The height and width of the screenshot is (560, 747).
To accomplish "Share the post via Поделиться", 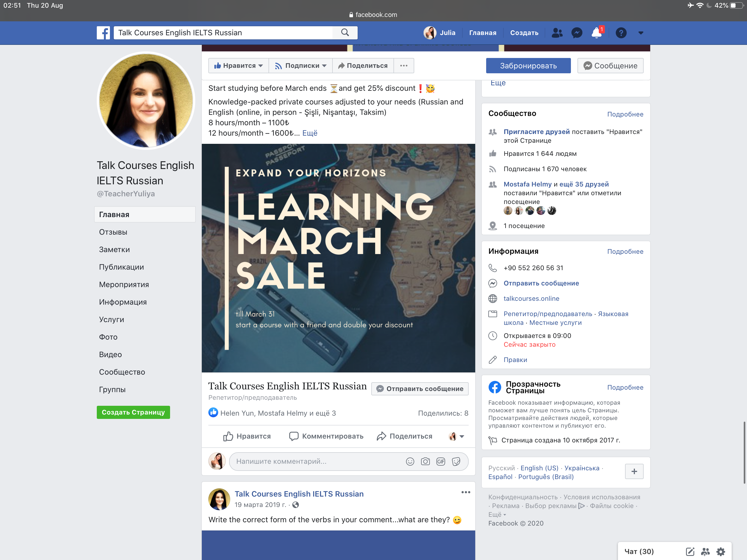I will point(405,436).
